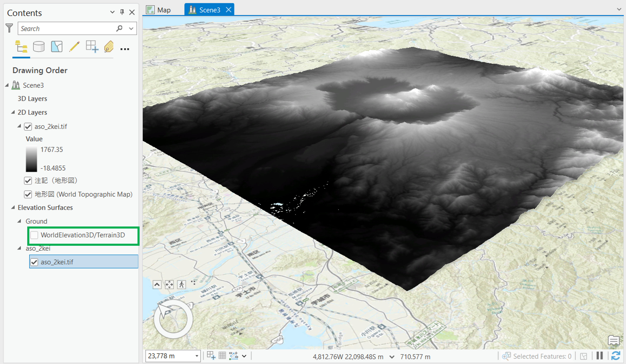Select List By Drawing Order icon
The width and height of the screenshot is (626, 364).
pyautogui.click(x=21, y=47)
